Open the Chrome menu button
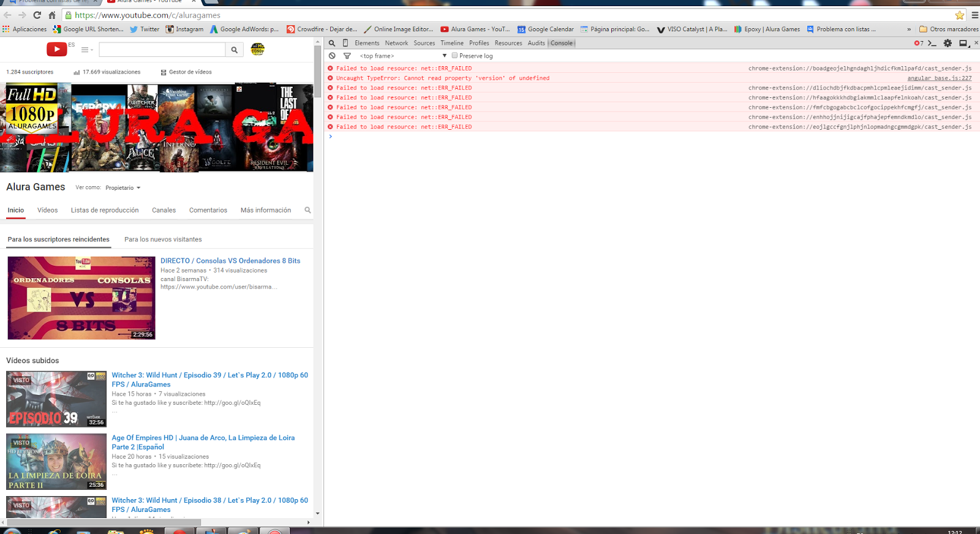Screen dimensions: 980x534 [x=974, y=15]
